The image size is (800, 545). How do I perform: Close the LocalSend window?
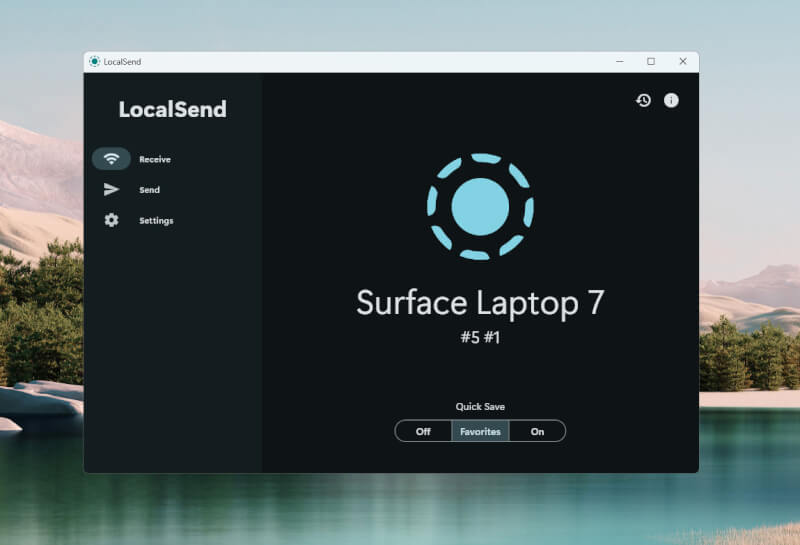[x=683, y=61]
